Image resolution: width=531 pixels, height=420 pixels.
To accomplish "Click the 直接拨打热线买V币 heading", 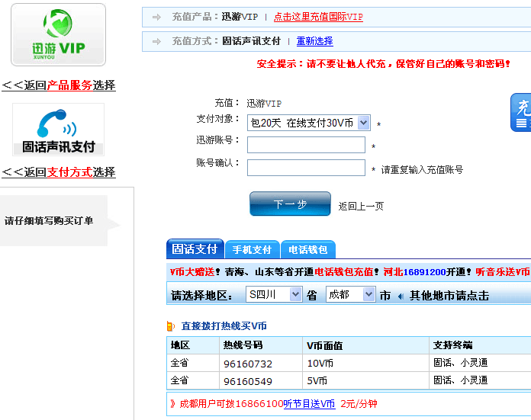I will pyautogui.click(x=224, y=326).
